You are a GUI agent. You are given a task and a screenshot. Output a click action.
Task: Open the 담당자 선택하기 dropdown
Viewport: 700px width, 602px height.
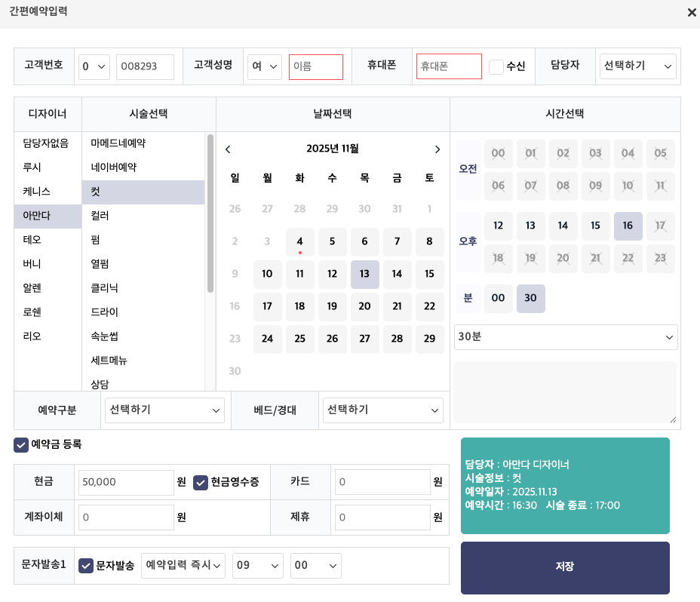coord(637,66)
